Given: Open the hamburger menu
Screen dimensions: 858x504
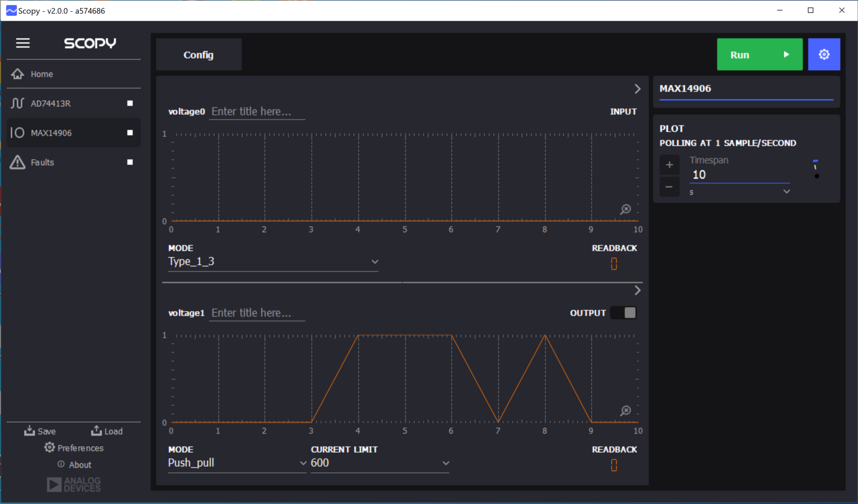Looking at the screenshot, I should [x=23, y=43].
